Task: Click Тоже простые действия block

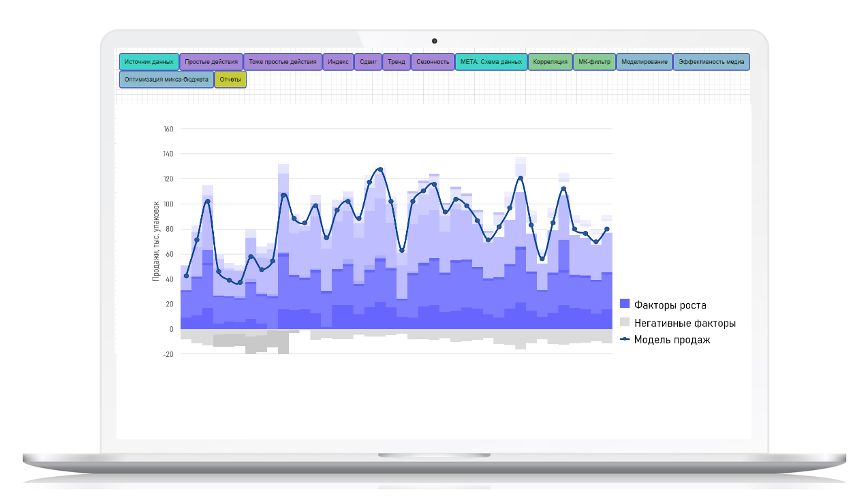Action: pyautogui.click(x=283, y=62)
